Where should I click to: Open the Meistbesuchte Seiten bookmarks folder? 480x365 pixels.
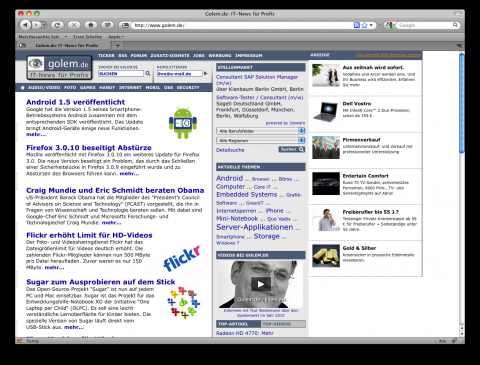point(43,37)
